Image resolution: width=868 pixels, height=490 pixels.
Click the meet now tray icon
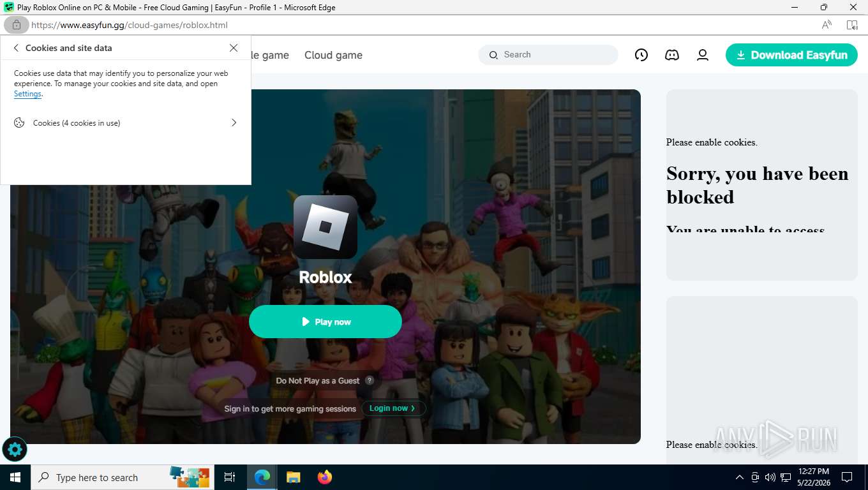755,477
